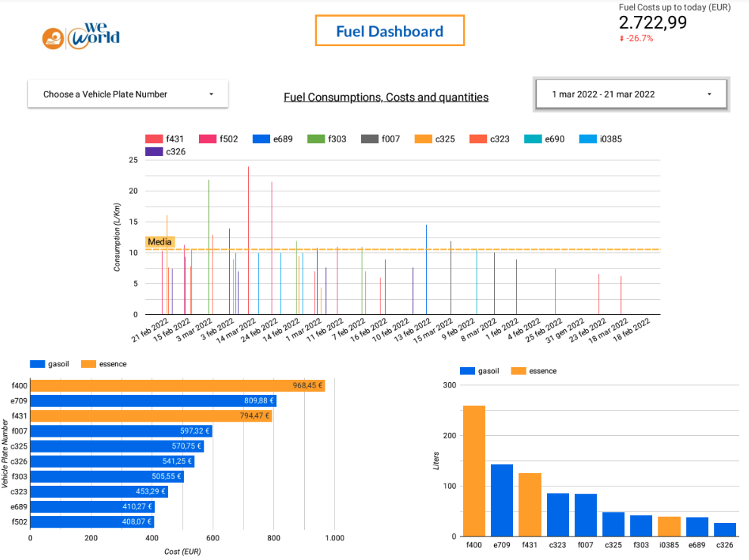Click the Fuel Dashboard title button

pyautogui.click(x=390, y=32)
